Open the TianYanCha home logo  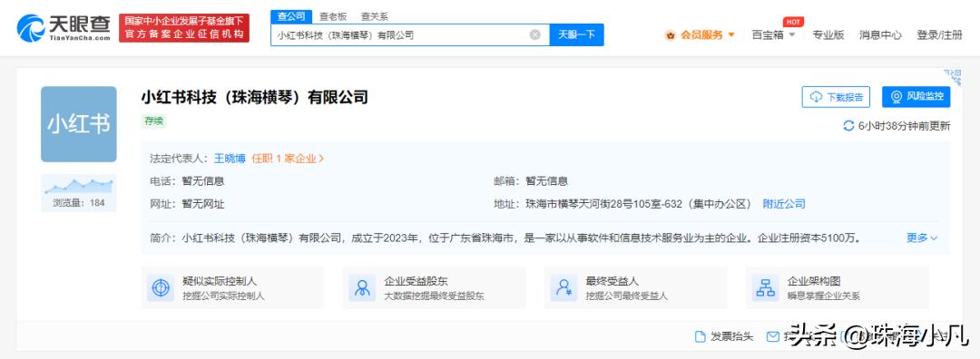click(64, 28)
